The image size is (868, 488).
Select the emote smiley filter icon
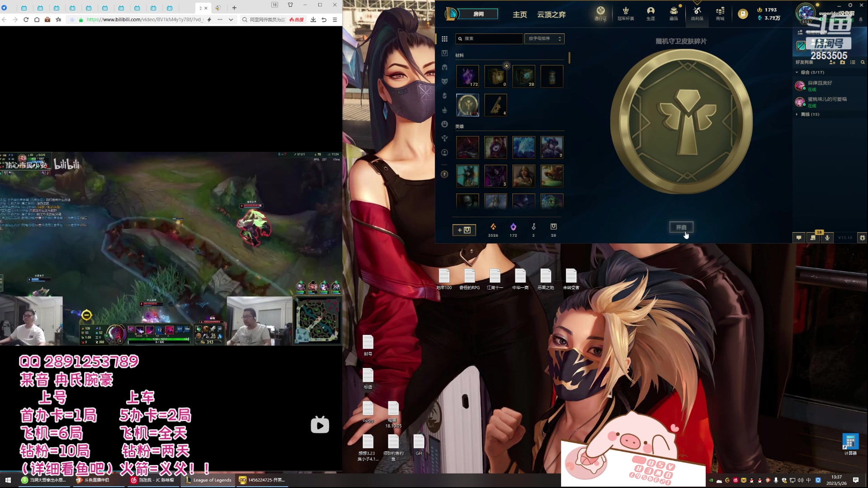tap(444, 124)
